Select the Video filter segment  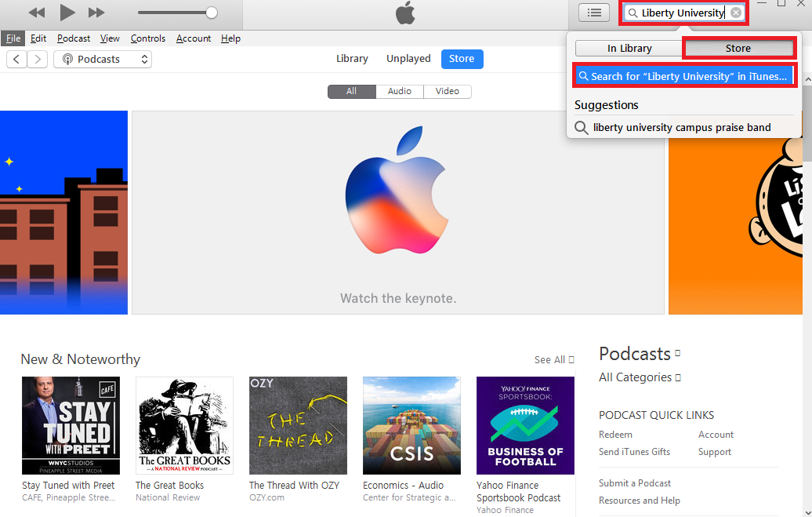(x=448, y=91)
